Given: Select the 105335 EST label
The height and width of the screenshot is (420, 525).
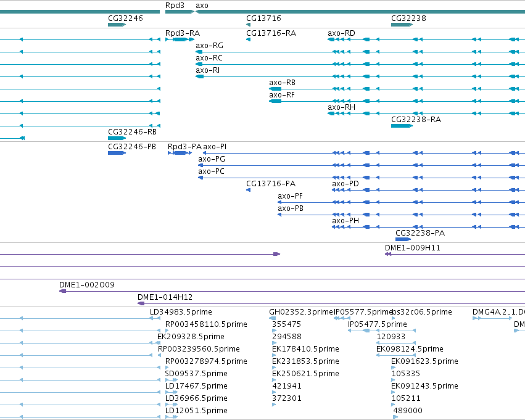Looking at the screenshot, I should [x=405, y=374].
